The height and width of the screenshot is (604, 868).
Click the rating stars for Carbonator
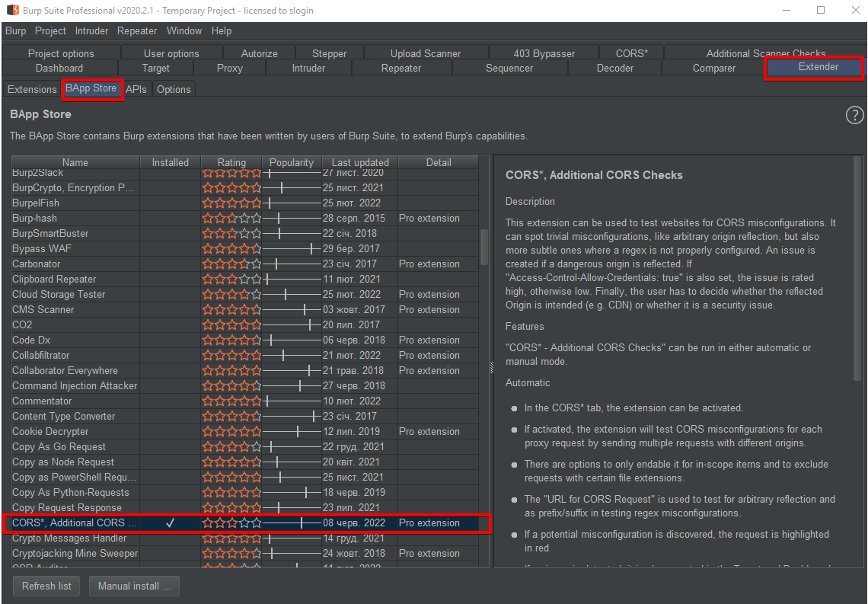tap(231, 264)
